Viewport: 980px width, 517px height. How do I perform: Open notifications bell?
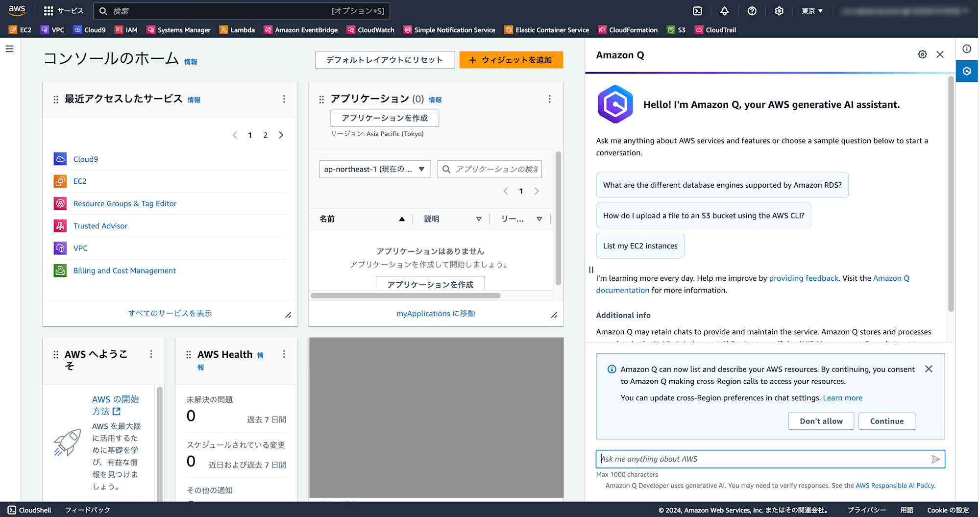(725, 11)
